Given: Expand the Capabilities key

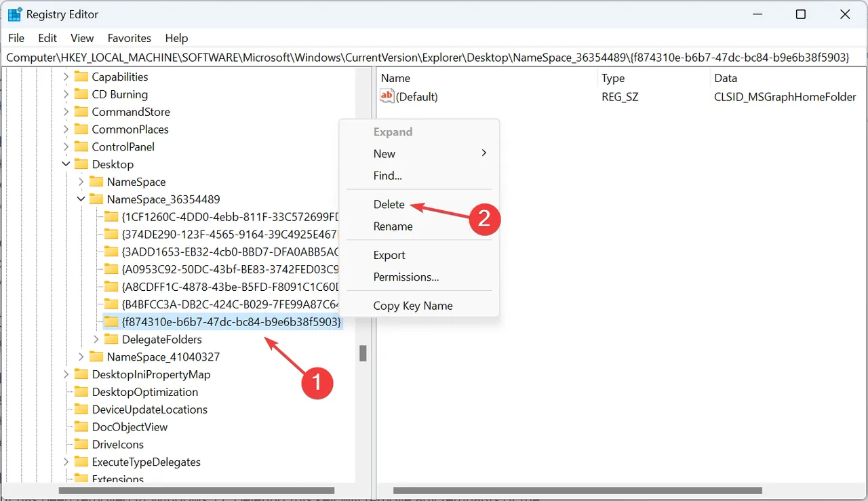Looking at the screenshot, I should pyautogui.click(x=66, y=77).
